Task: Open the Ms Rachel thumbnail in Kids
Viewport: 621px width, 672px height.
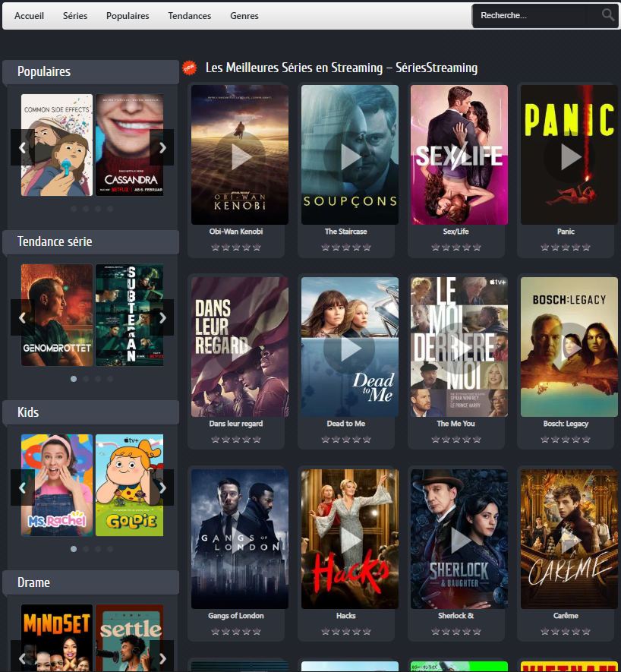Action: pos(57,485)
